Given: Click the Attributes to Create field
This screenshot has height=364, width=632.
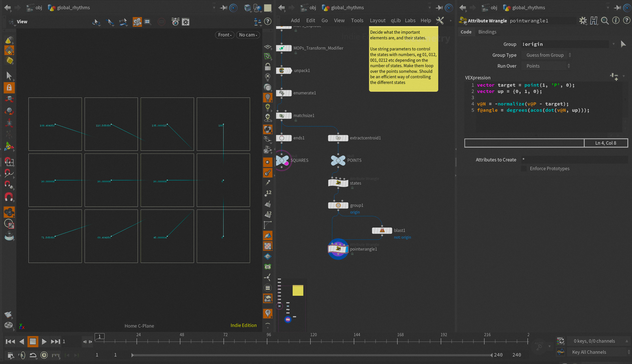Looking at the screenshot, I should (574, 160).
